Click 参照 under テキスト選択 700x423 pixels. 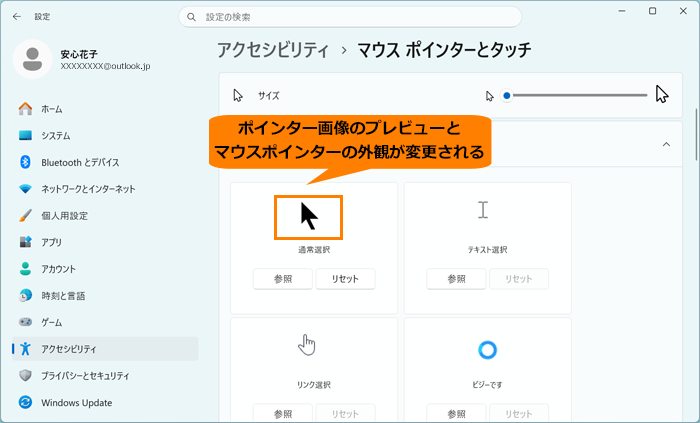pos(456,279)
